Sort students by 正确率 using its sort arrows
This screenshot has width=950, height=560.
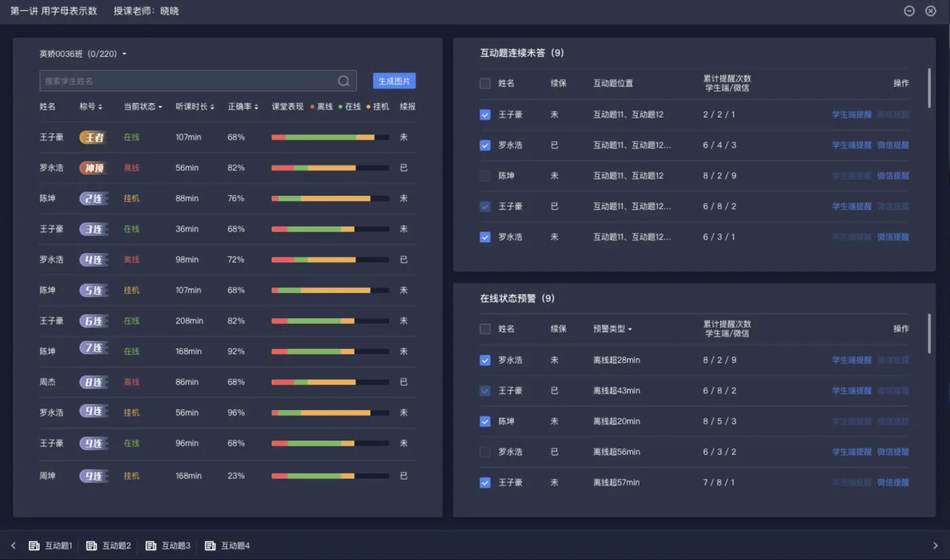pos(256,107)
